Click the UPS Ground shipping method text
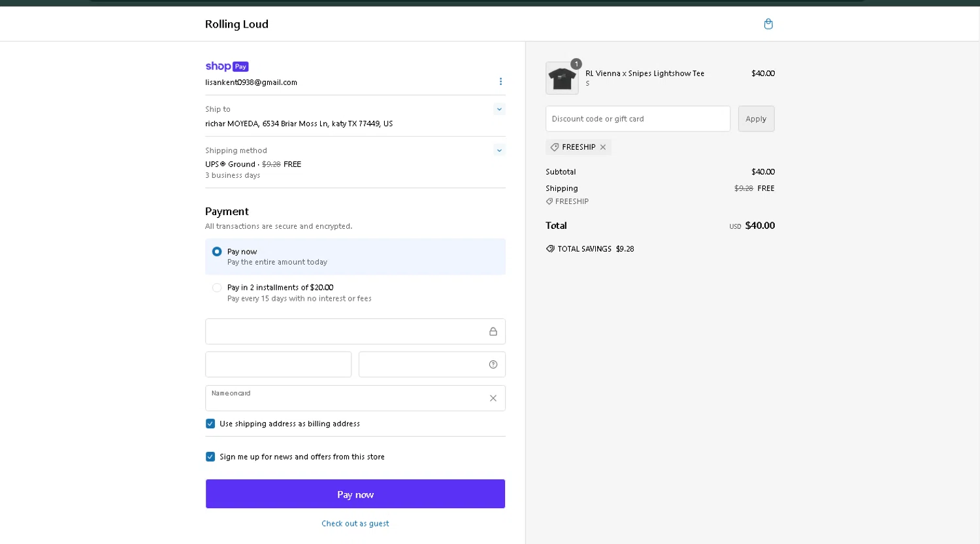The height and width of the screenshot is (544, 980). [x=230, y=164]
